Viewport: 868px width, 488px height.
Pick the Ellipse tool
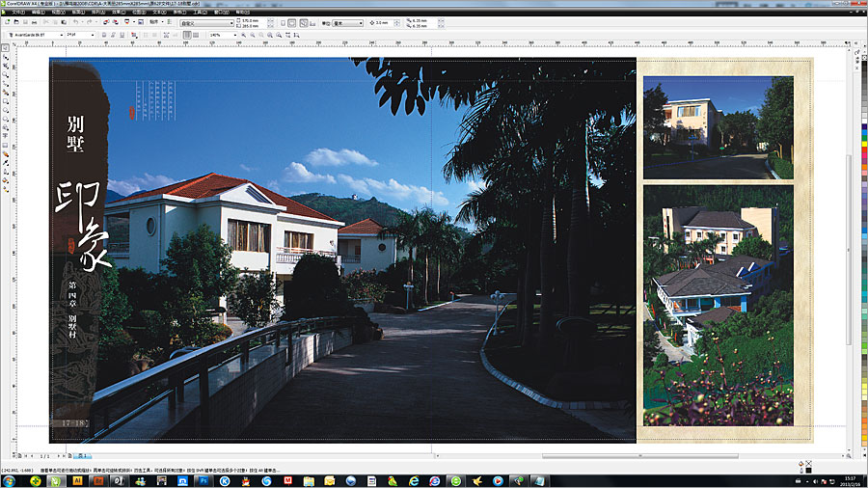click(x=6, y=109)
